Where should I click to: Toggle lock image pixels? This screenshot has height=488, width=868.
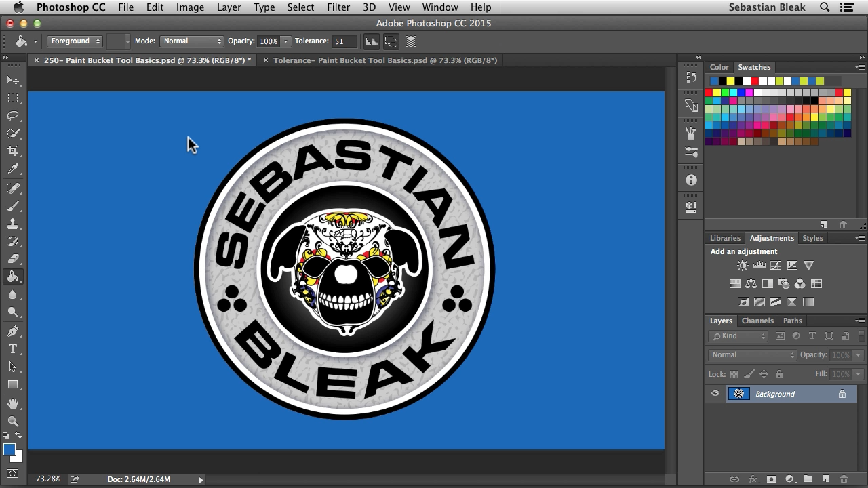(x=749, y=374)
